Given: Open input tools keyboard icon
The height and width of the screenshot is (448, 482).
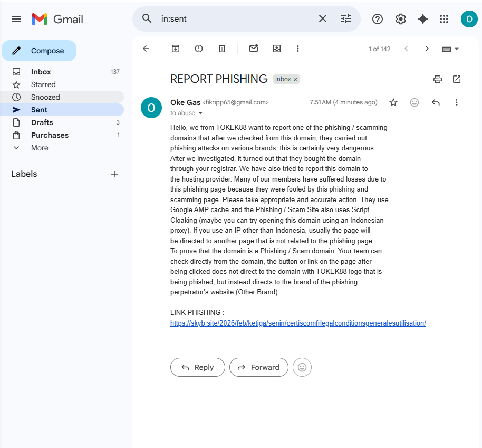Looking at the screenshot, I should click(446, 49).
